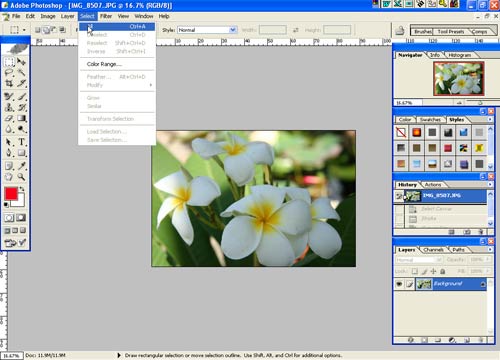The height and width of the screenshot is (360, 500).
Task: Click the delete layer trash icon in Layers
Action: [481, 340]
